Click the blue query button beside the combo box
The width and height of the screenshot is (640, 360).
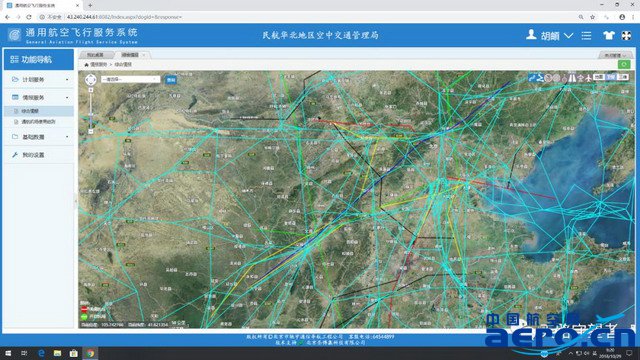[171, 80]
